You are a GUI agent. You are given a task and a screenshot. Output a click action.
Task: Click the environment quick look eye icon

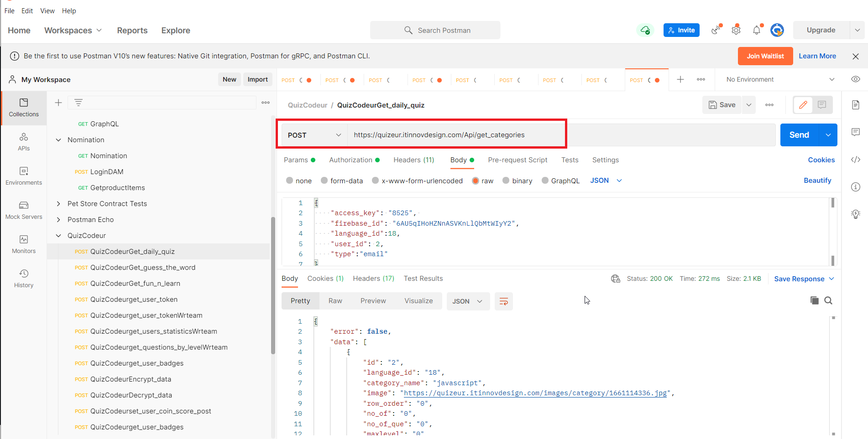point(856,79)
